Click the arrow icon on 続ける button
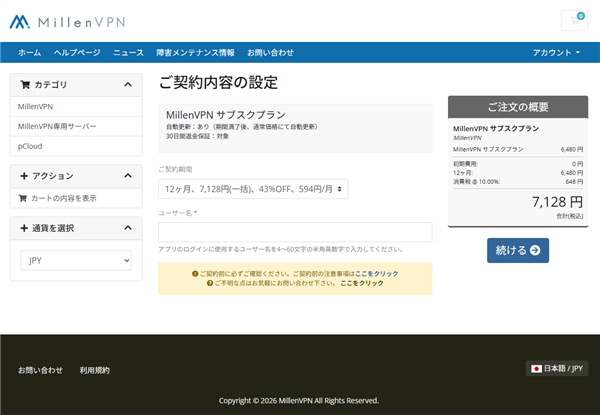Image resolution: width=600 pixels, height=415 pixels. [535, 251]
